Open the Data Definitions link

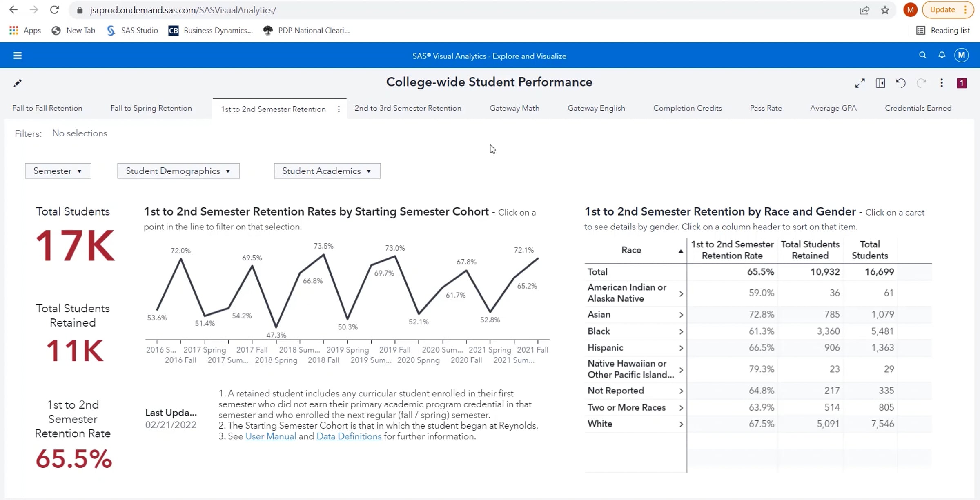[x=349, y=436]
